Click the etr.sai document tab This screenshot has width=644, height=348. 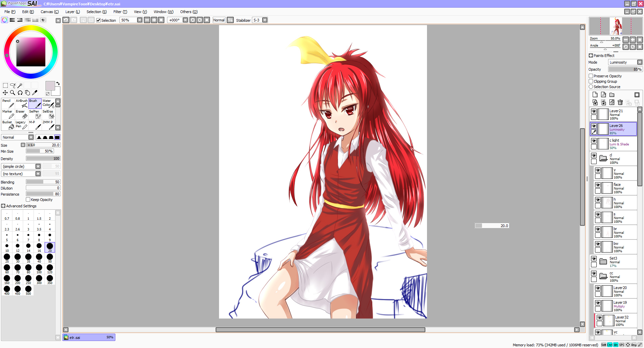[89, 337]
